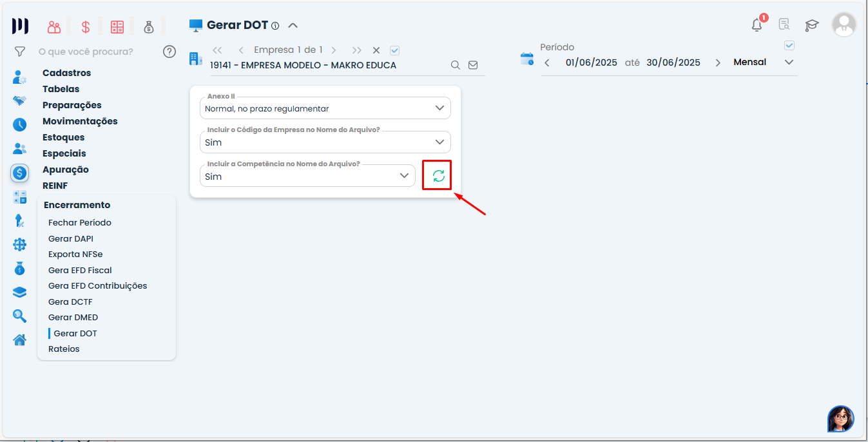Click the Makro logo icon
868x442 pixels.
pyautogui.click(x=20, y=26)
